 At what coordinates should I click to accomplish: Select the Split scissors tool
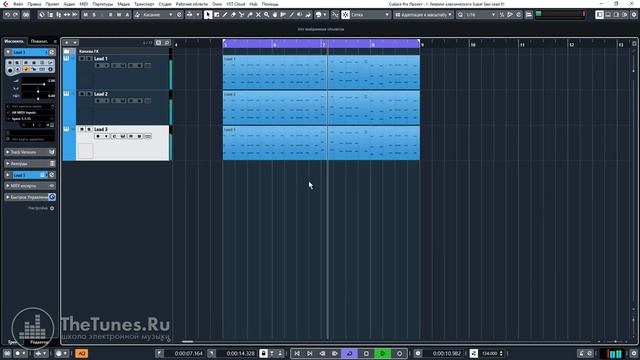[x=242, y=15]
